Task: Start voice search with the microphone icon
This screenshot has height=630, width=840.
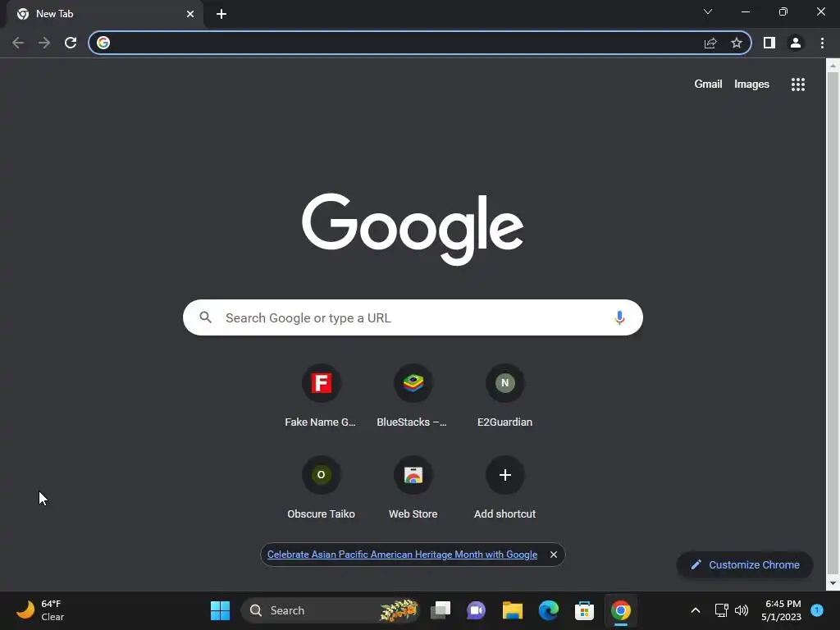Action: [x=619, y=317]
